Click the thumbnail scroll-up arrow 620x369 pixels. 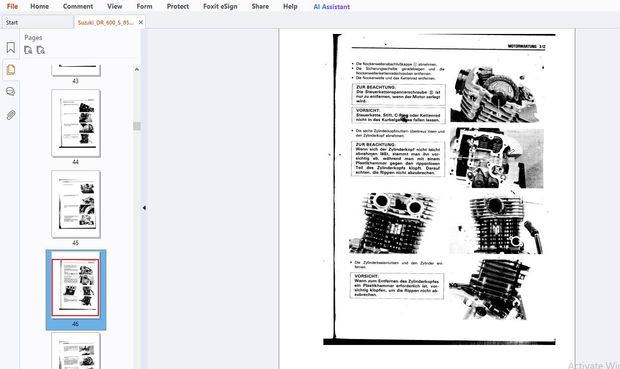coord(137,69)
